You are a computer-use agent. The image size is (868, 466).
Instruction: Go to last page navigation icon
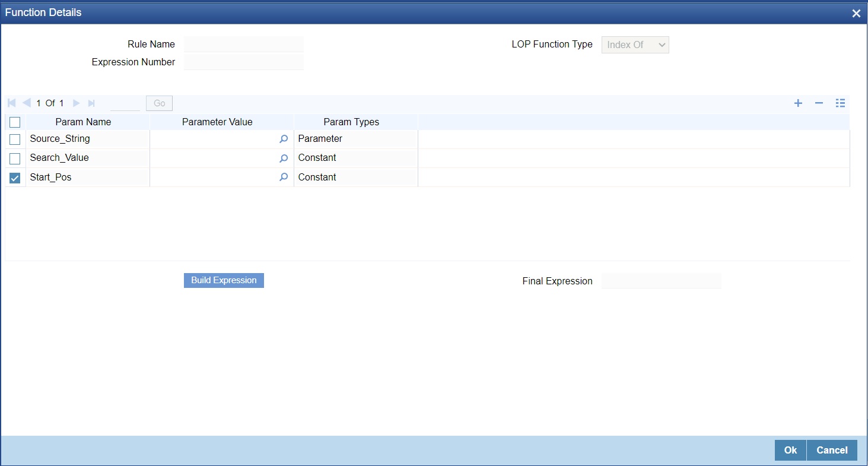tap(91, 103)
